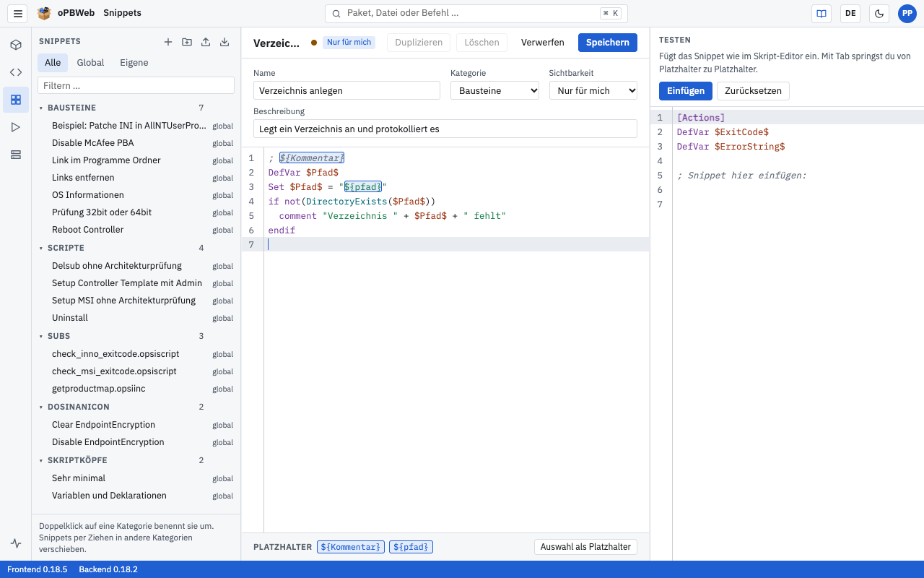Collapse the SUBS category
Image resolution: width=924 pixels, height=578 pixels.
[41, 336]
